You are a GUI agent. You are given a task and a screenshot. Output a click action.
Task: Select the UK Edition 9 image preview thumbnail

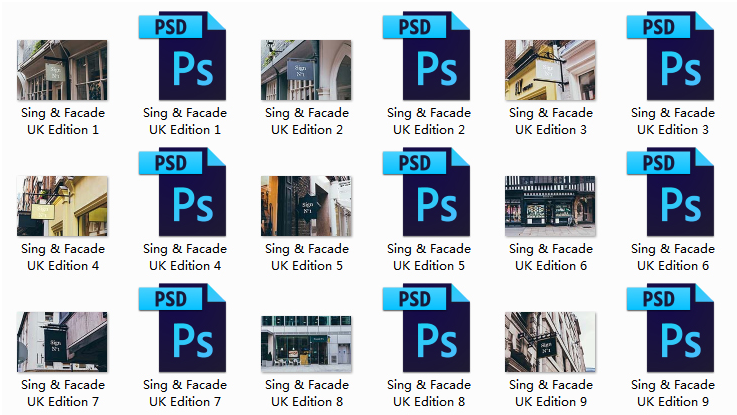point(550,342)
